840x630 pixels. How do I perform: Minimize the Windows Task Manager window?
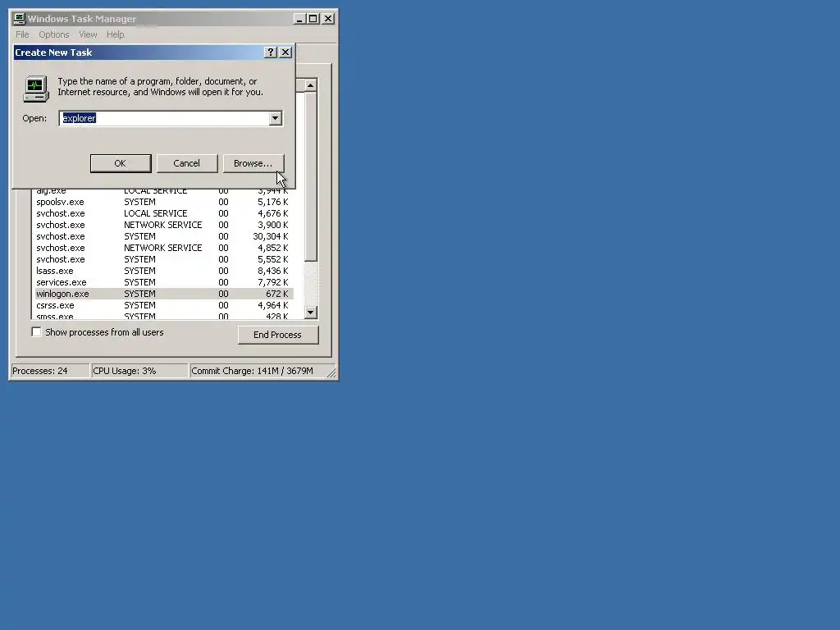pyautogui.click(x=299, y=19)
